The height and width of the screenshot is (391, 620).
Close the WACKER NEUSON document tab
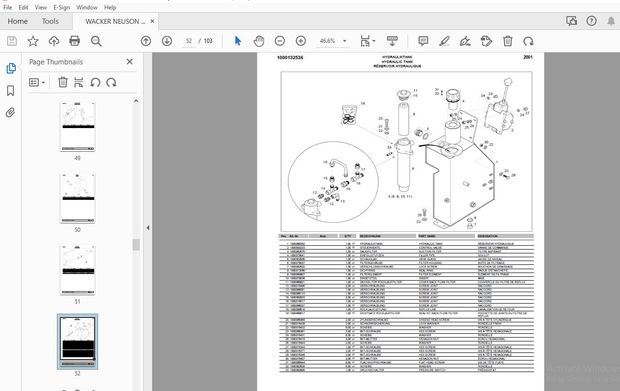tap(152, 21)
